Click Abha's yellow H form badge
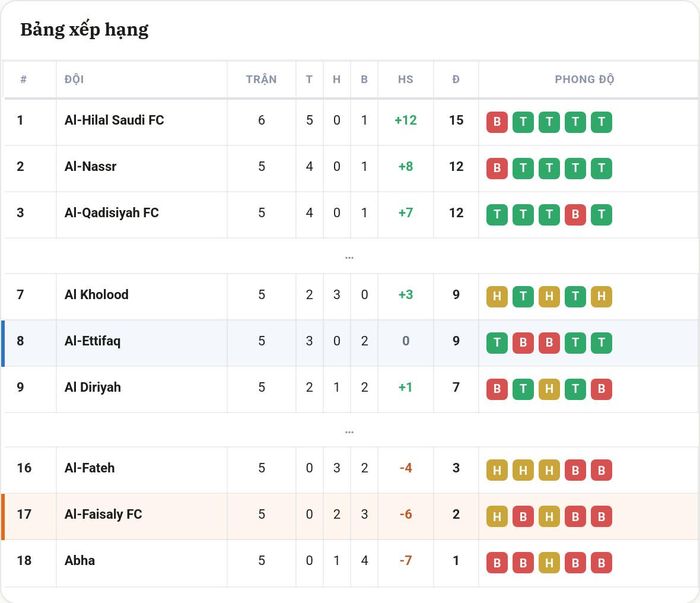Viewport: 700px width, 603px height. pyautogui.click(x=549, y=563)
